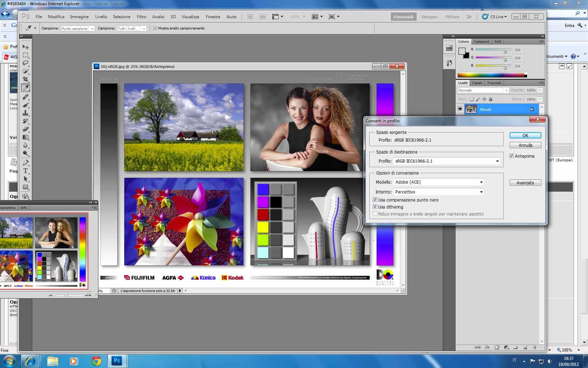Click the color spectrum ramp bar
The height and width of the screenshot is (368, 588).
click(491, 75)
